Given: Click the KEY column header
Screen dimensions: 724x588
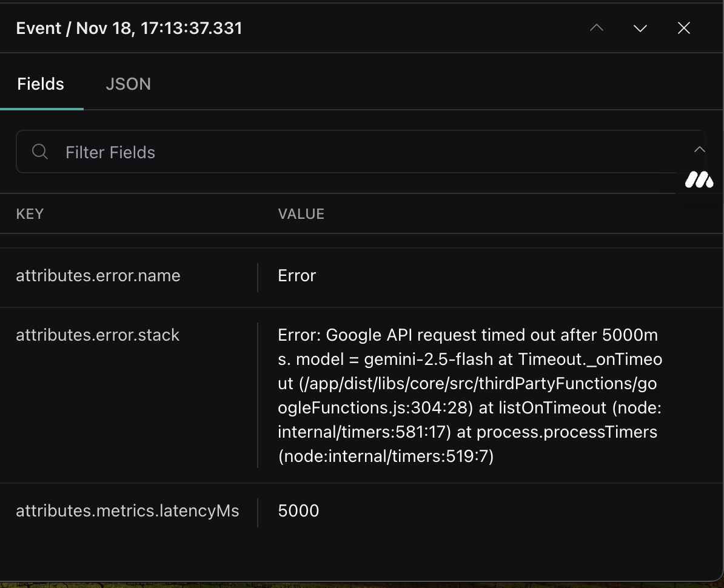Looking at the screenshot, I should 30,214.
